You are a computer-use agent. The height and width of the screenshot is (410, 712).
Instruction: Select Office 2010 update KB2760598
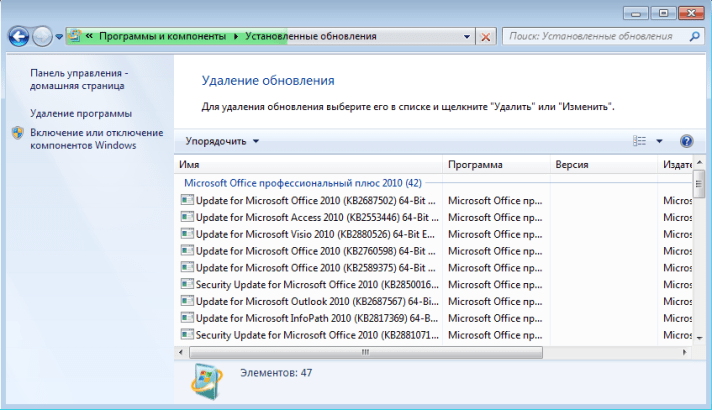(x=316, y=251)
